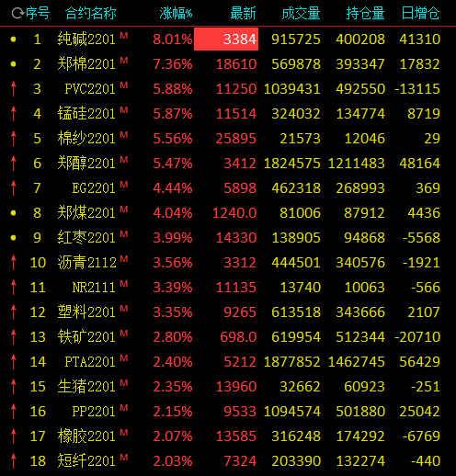This screenshot has height=476, width=456.
Task: Select highlighted price cell 3384
Action: point(226,40)
